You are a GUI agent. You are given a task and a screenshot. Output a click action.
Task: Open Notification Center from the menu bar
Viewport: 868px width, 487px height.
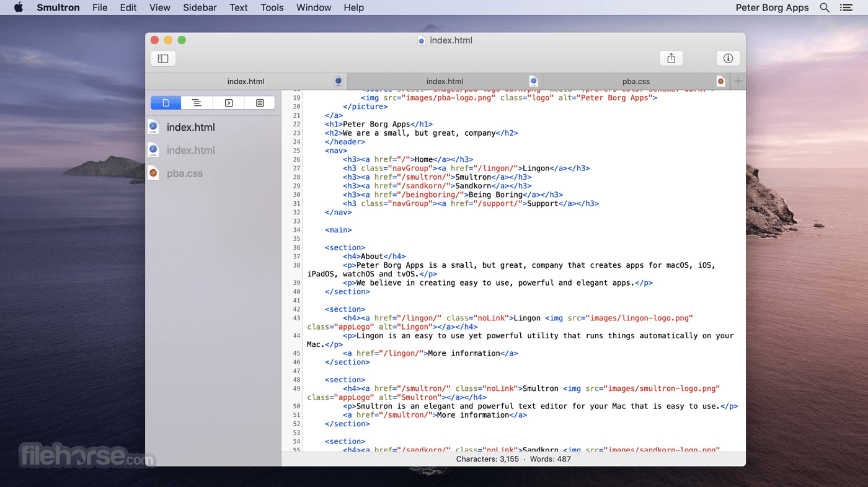click(846, 7)
